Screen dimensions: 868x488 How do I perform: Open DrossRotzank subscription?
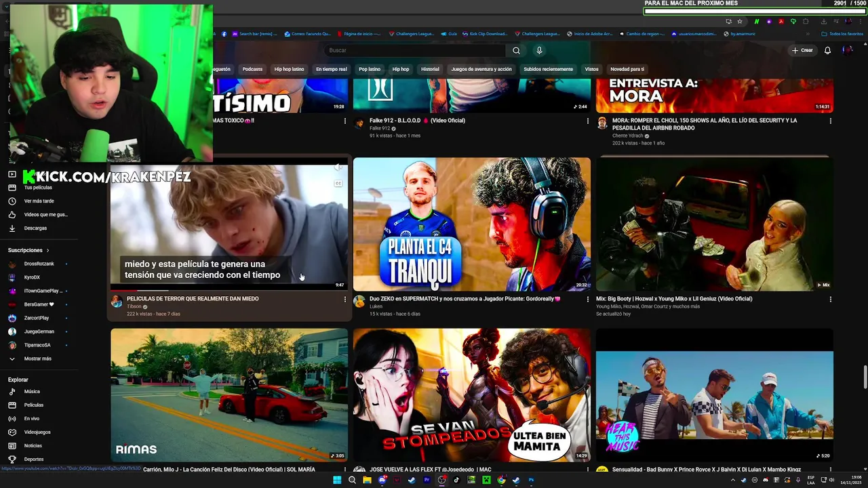38,264
